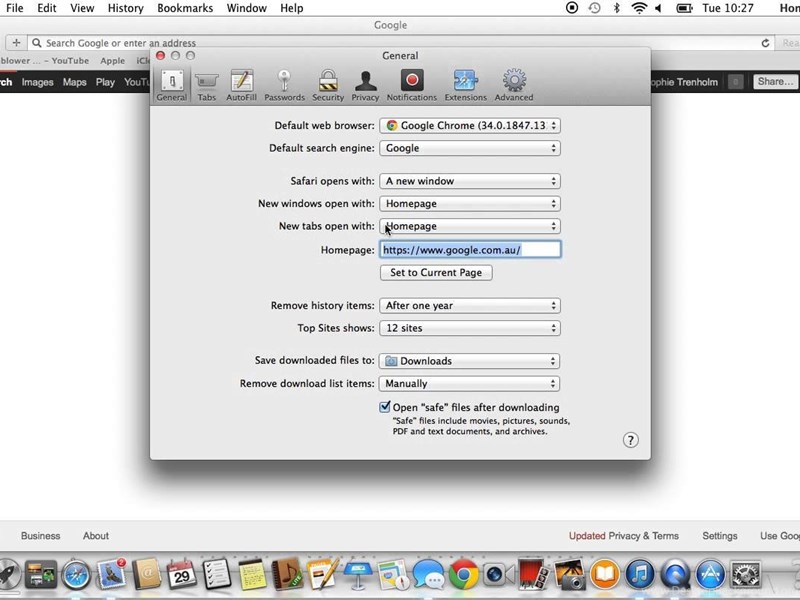The width and height of the screenshot is (800, 600).
Task: Open the View menu
Action: pos(82,8)
